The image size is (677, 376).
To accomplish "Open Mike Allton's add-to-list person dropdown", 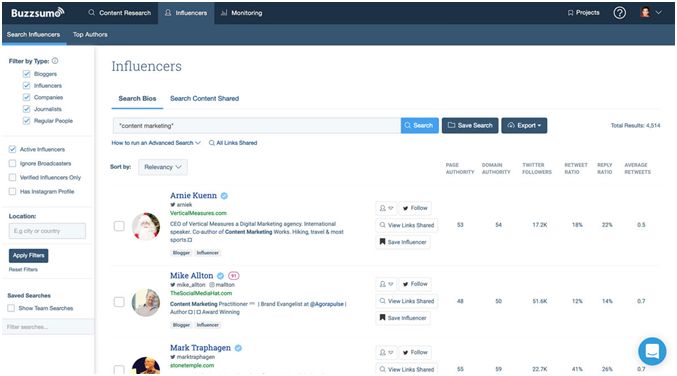I will click(x=386, y=284).
